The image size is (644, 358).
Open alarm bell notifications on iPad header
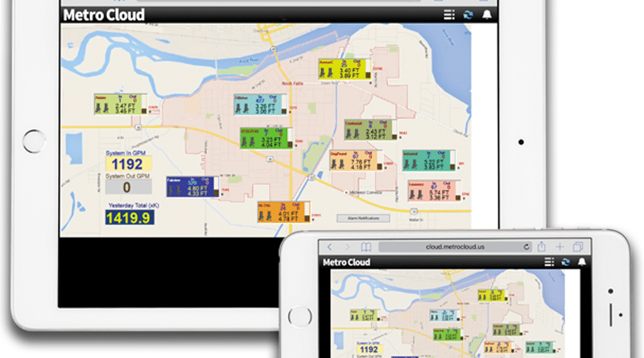(x=487, y=14)
